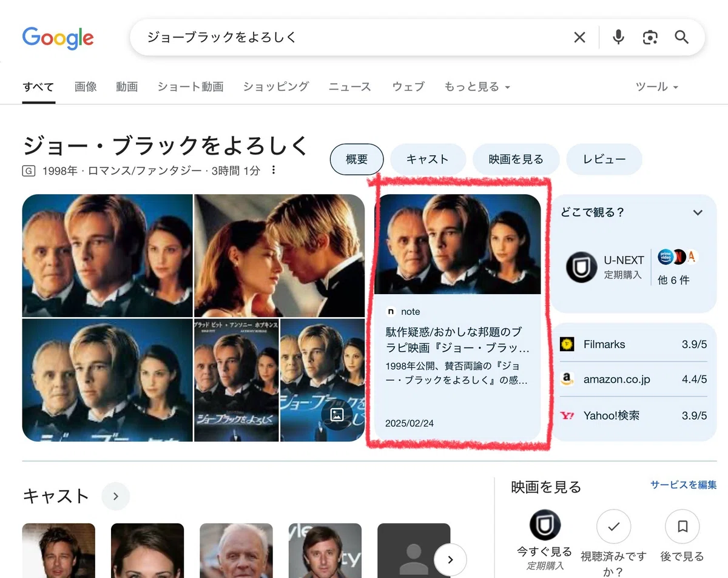
Task: Click the Filmarks rating icon
Action: (567, 344)
